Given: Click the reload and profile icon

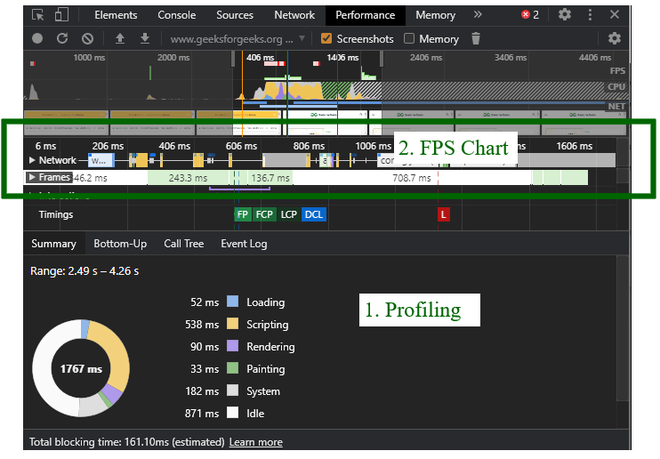Looking at the screenshot, I should 62,39.
